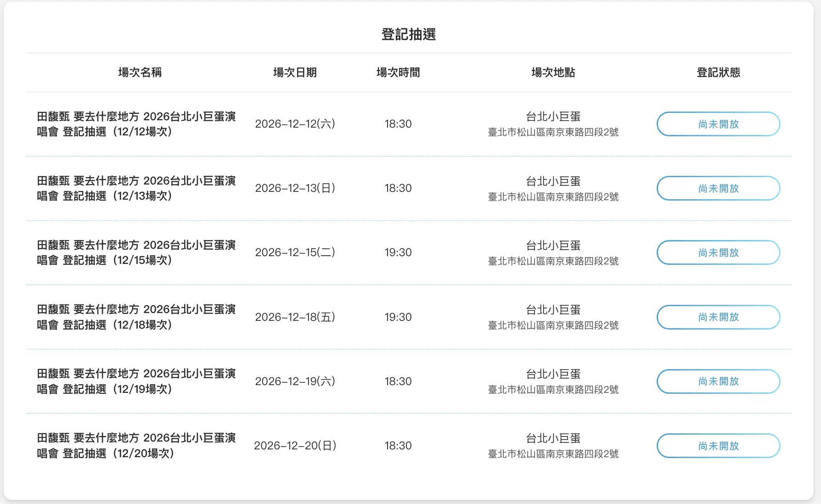The height and width of the screenshot is (504, 821).
Task: Click 尚未開放 button for 12/15 session
Action: [x=718, y=252]
